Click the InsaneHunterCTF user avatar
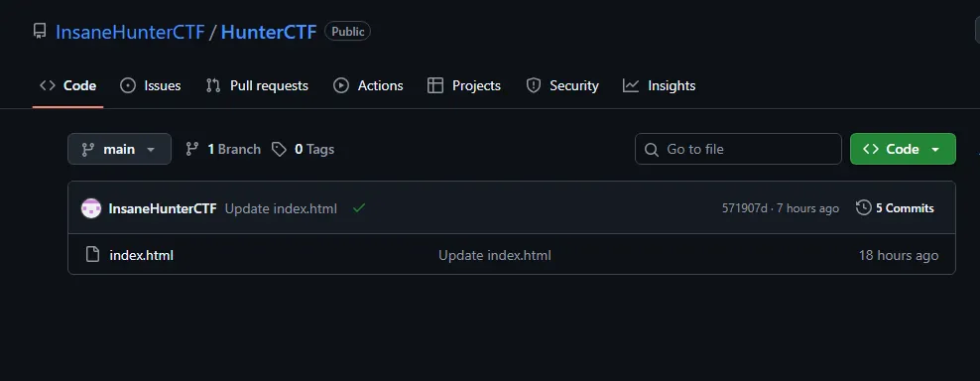 coord(91,208)
